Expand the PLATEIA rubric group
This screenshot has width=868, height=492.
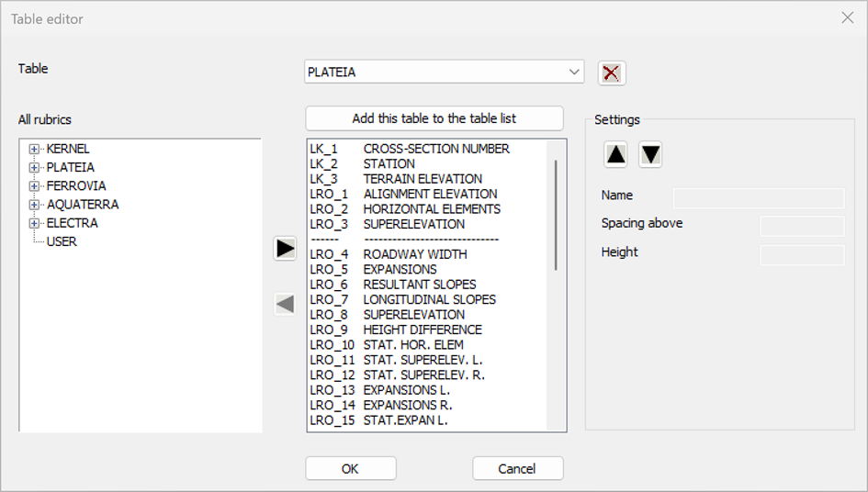[x=34, y=167]
